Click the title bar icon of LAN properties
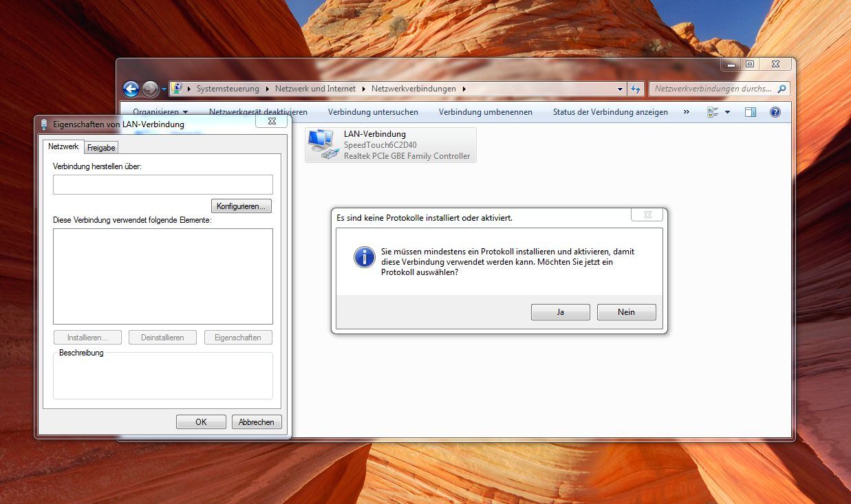Screen dimensions: 851x504 (x=44, y=124)
